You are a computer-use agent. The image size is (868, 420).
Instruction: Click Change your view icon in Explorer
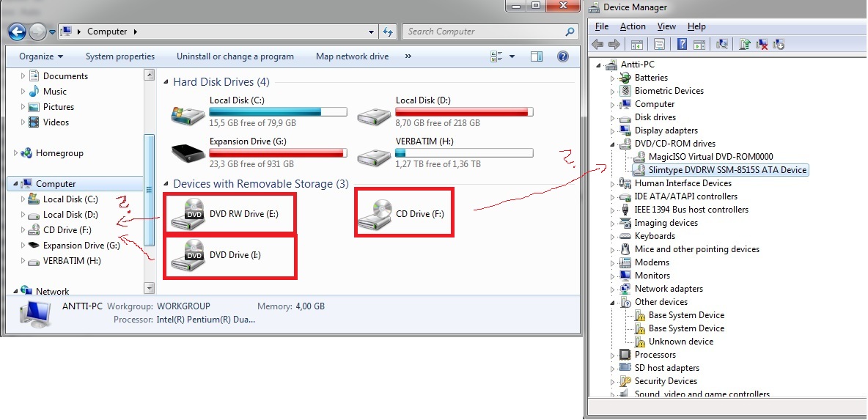(x=496, y=56)
